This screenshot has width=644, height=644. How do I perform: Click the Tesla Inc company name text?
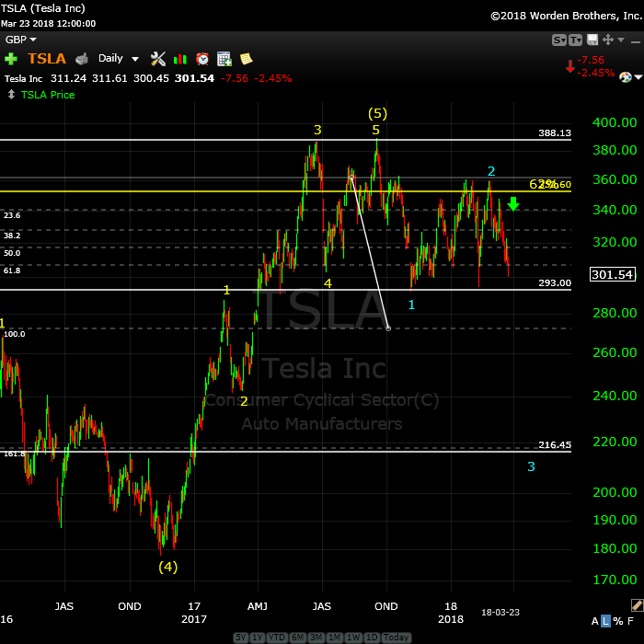coord(23,79)
